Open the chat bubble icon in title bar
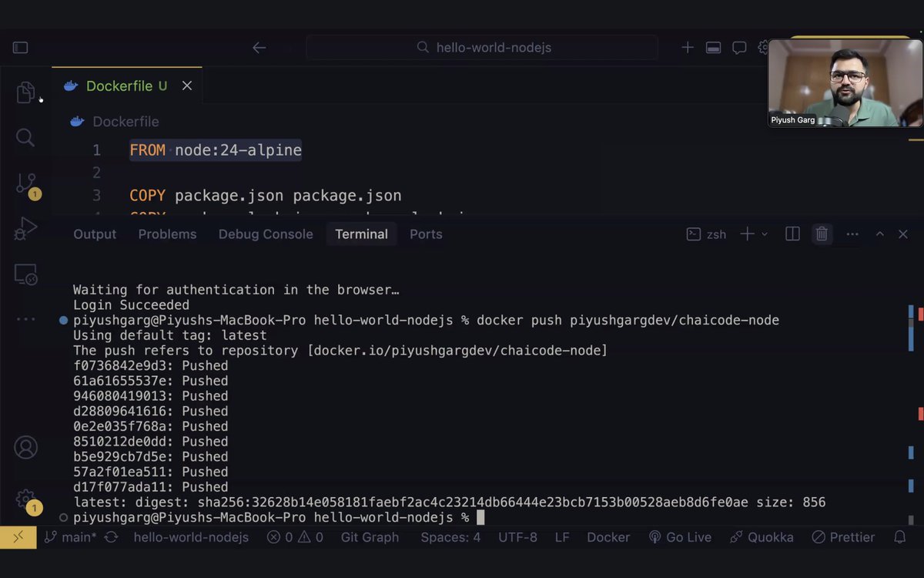This screenshot has height=578, width=924. click(739, 48)
